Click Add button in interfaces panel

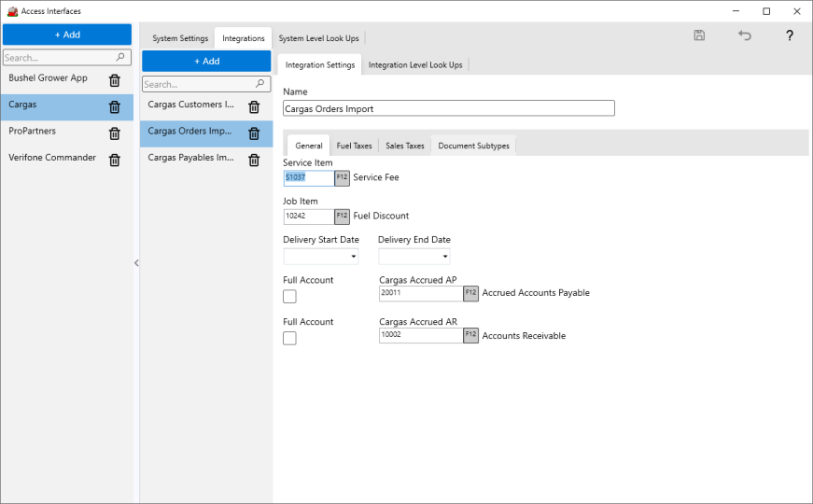coord(67,35)
